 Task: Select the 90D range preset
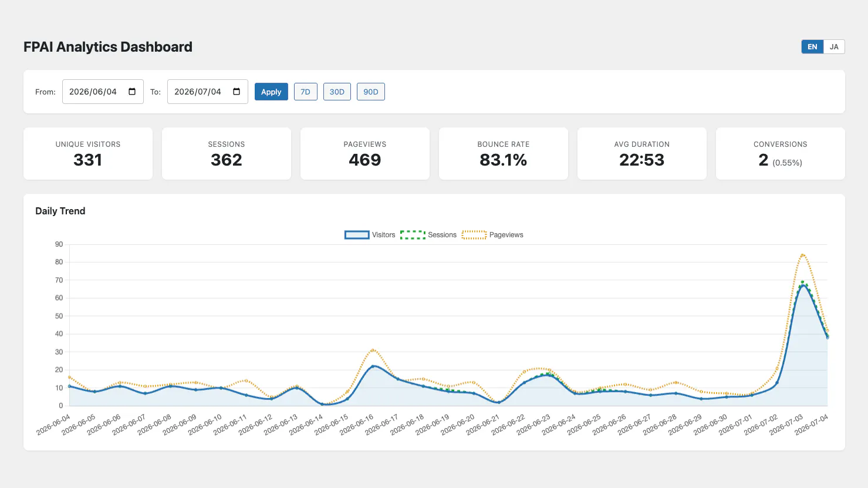tap(371, 92)
